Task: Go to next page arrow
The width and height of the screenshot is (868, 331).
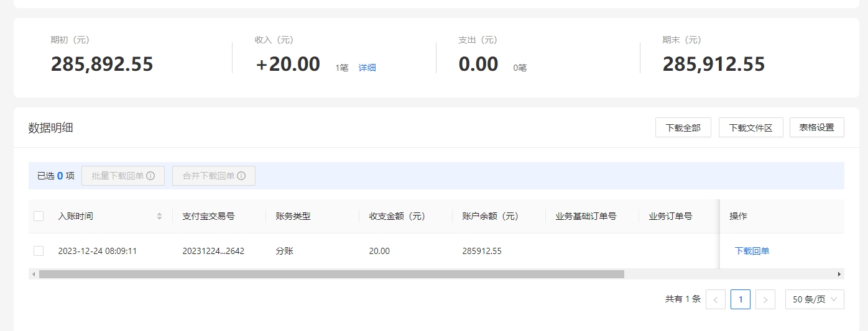Action: (765, 299)
